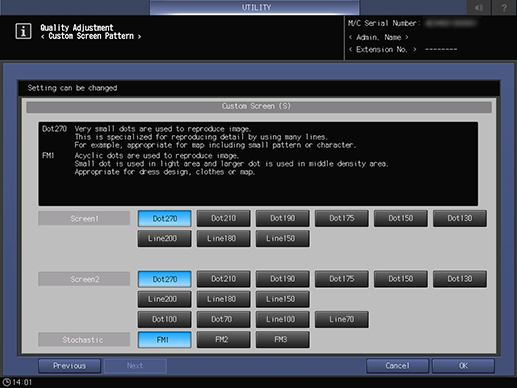Select Line180 for Screen2
The width and height of the screenshot is (517, 388).
pos(224,299)
